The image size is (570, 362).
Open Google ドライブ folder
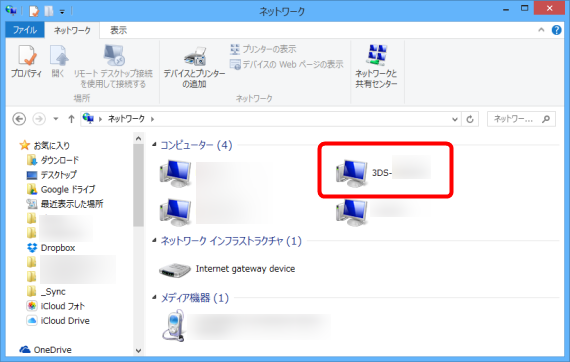61,189
